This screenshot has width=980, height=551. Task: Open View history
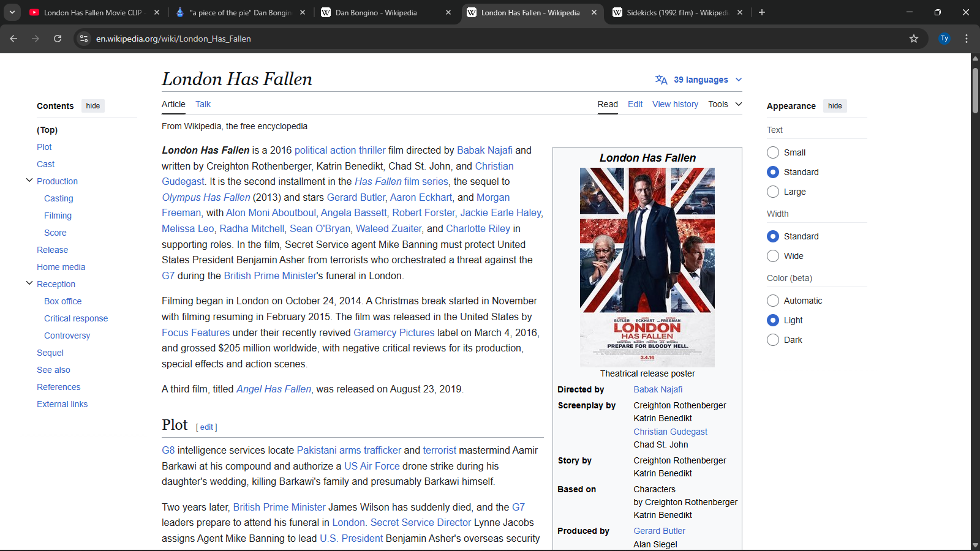[x=675, y=104]
